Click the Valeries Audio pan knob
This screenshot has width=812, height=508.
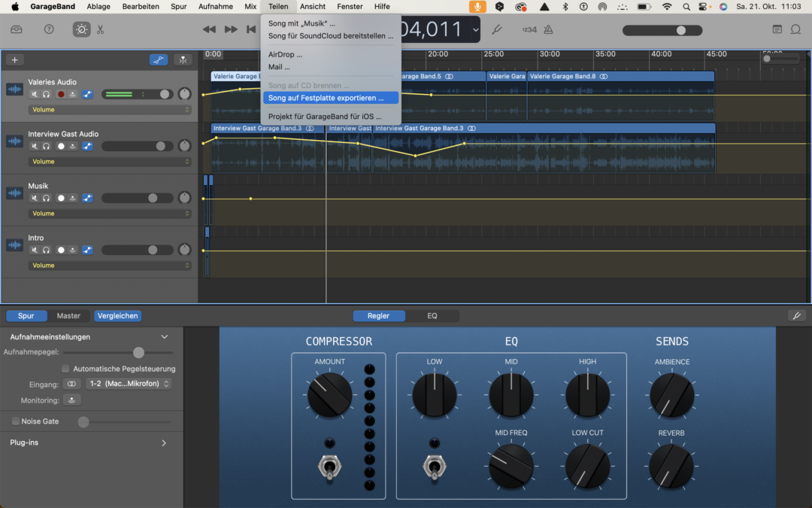pyautogui.click(x=184, y=94)
